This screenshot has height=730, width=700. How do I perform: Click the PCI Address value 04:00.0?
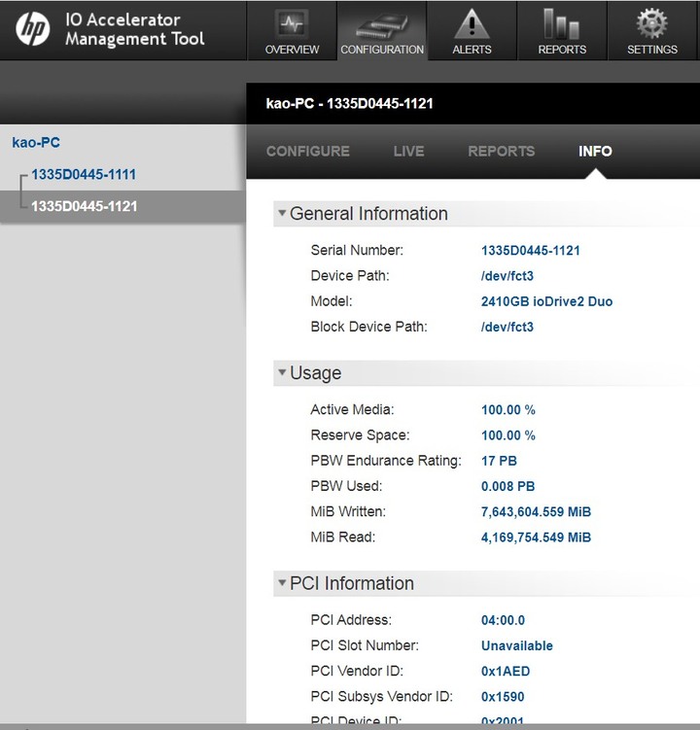click(x=503, y=620)
